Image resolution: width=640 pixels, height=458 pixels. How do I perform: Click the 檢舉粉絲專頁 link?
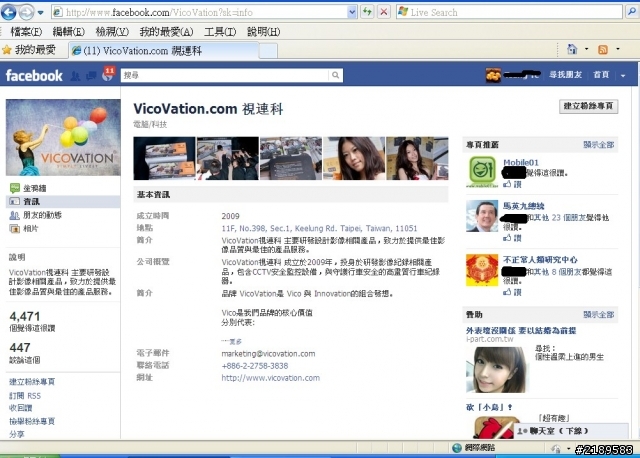click(x=32, y=421)
